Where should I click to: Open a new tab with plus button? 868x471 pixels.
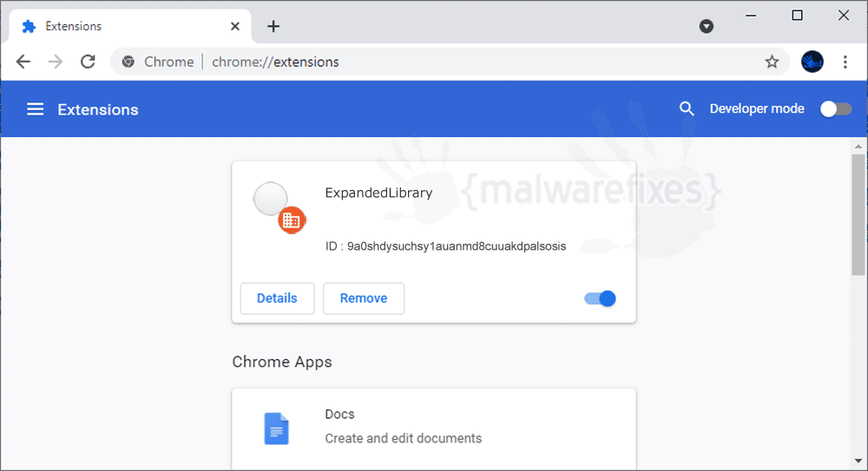coord(273,26)
